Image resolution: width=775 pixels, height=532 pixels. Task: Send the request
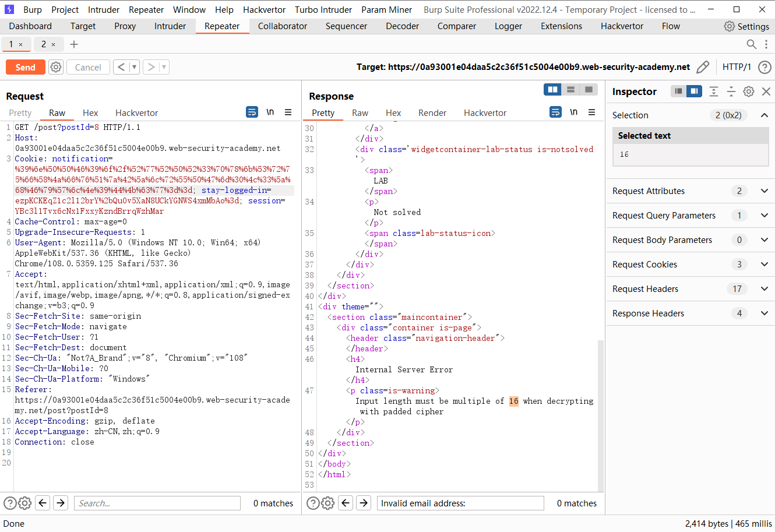click(x=25, y=67)
